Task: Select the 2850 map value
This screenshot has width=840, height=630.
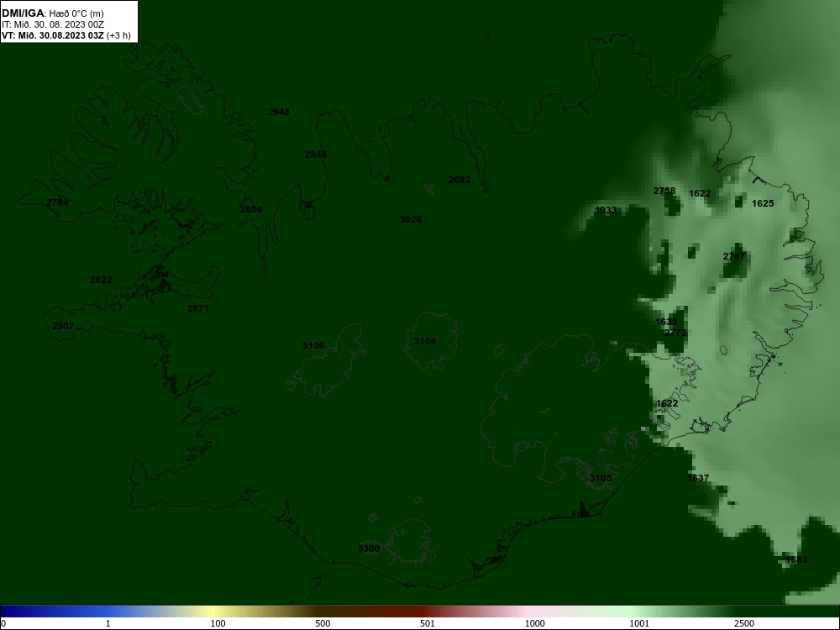Action: click(251, 209)
